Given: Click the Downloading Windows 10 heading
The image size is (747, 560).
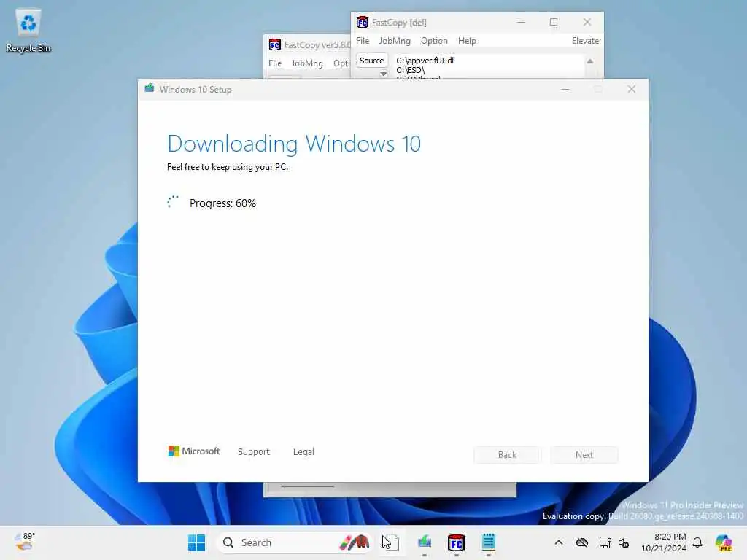Looking at the screenshot, I should pyautogui.click(x=294, y=144).
